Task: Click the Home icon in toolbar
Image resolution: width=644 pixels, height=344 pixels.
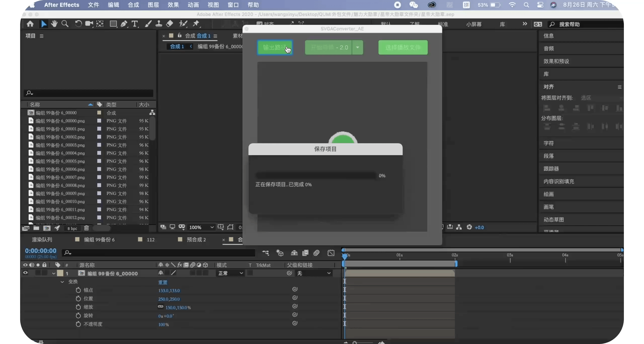Action: (30, 24)
